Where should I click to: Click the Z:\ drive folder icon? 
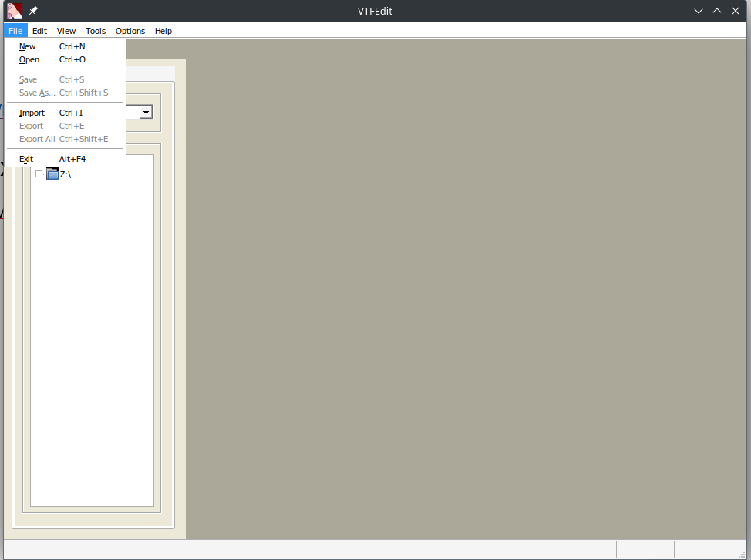(52, 174)
